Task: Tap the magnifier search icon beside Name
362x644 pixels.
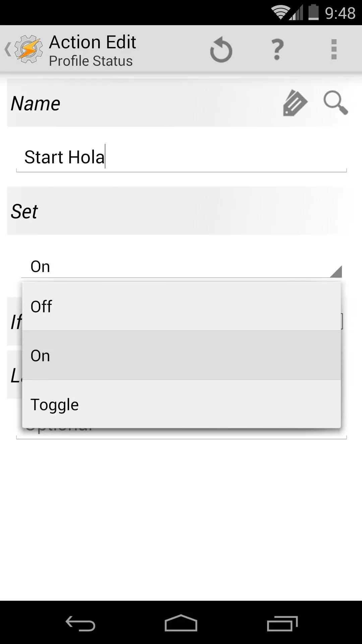Action: (x=336, y=103)
